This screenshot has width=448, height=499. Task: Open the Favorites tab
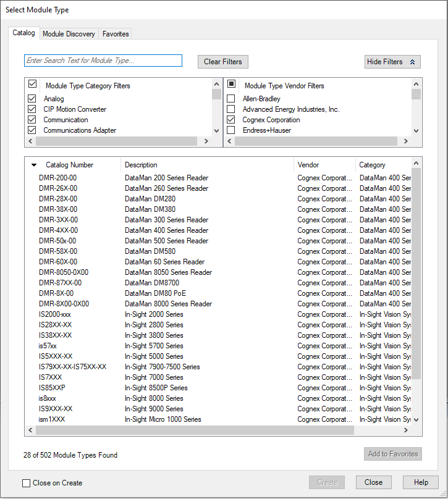(x=116, y=34)
